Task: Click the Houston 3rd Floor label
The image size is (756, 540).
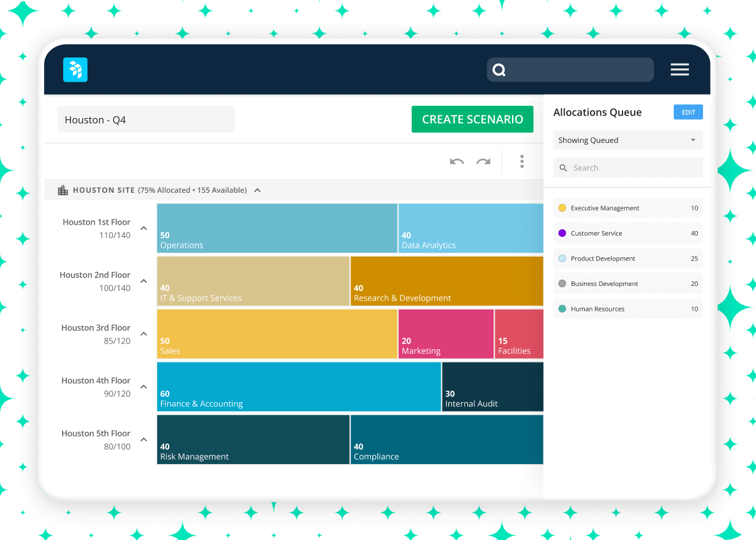Action: tap(96, 327)
